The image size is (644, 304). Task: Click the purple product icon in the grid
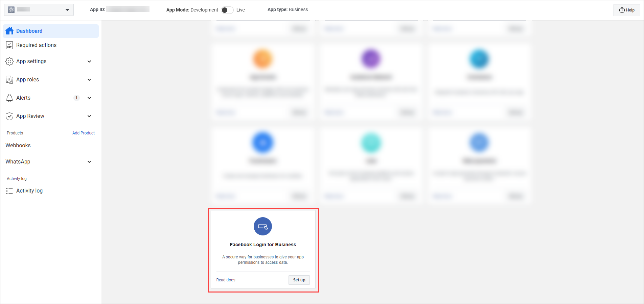point(371,58)
